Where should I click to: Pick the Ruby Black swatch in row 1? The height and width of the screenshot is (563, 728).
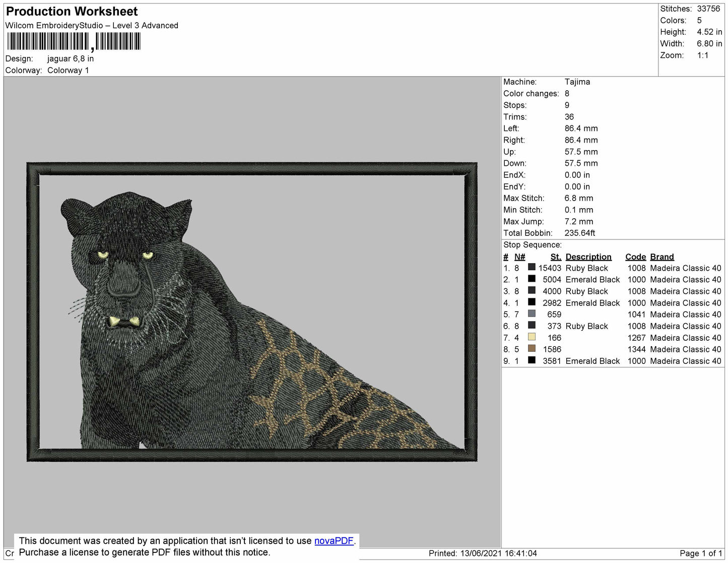(532, 267)
